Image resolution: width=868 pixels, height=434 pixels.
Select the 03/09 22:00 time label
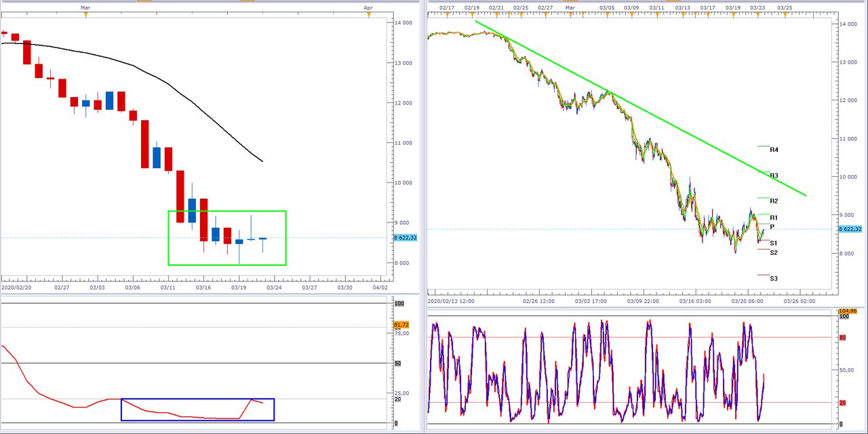click(x=643, y=300)
